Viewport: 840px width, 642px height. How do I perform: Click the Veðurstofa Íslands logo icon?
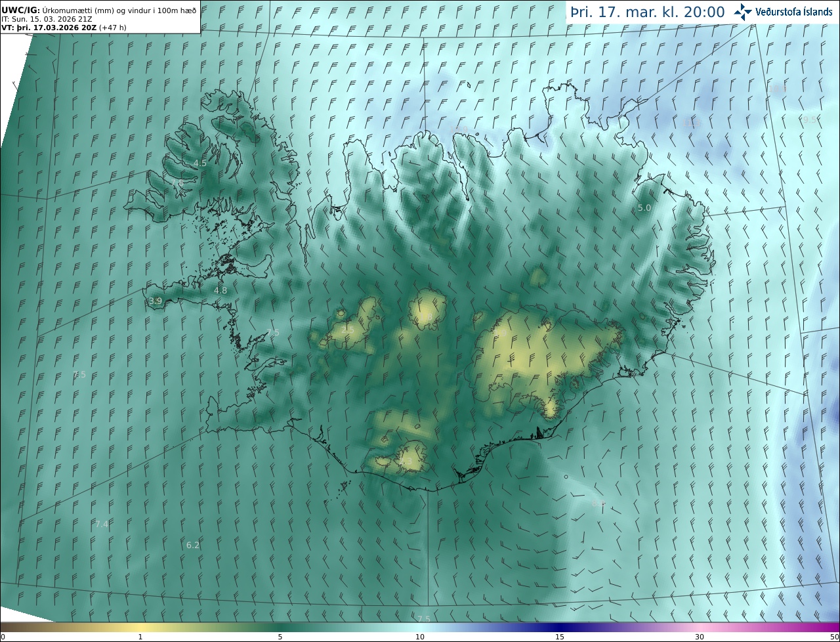(x=743, y=12)
